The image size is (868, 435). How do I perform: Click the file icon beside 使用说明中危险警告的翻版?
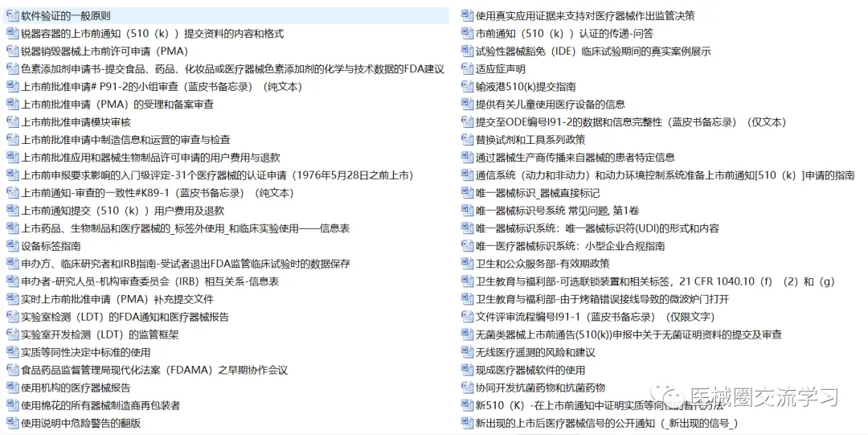pos(12,424)
